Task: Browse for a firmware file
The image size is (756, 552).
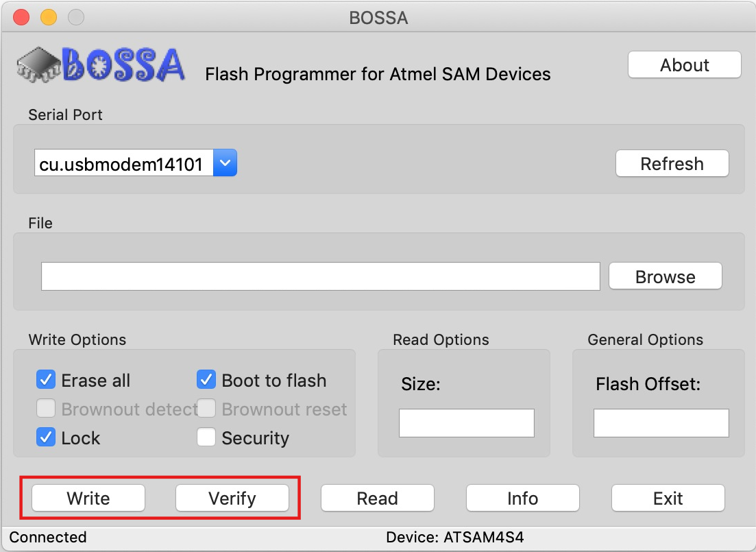Action: [x=666, y=276]
